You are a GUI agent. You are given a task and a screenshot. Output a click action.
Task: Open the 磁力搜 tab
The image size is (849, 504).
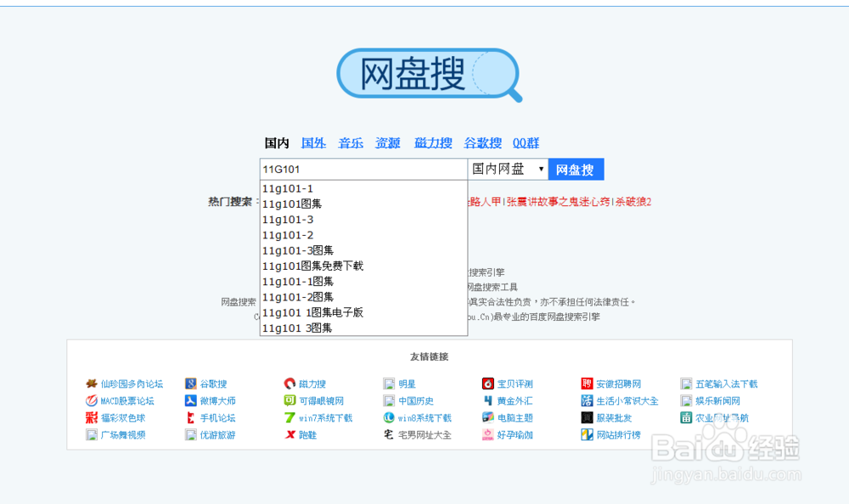[x=433, y=143]
